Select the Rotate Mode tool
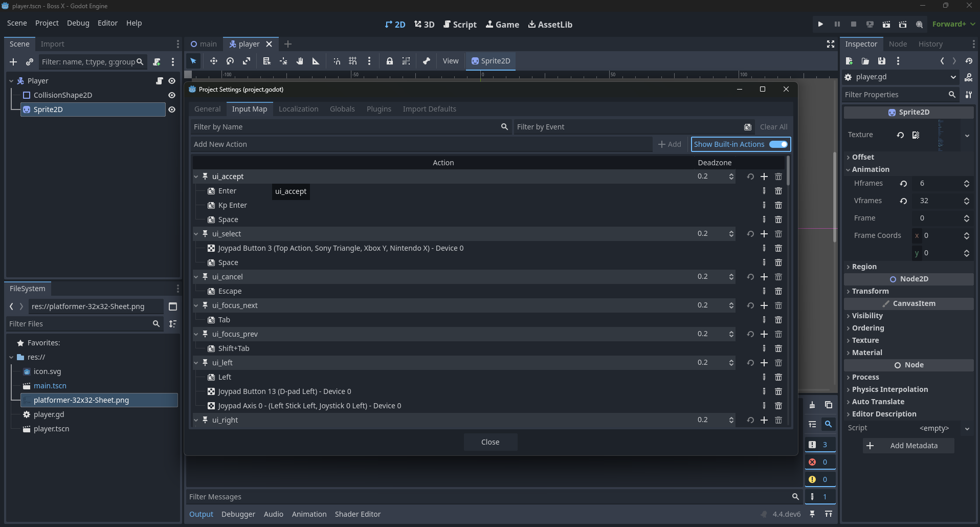The image size is (980, 527). (x=230, y=61)
